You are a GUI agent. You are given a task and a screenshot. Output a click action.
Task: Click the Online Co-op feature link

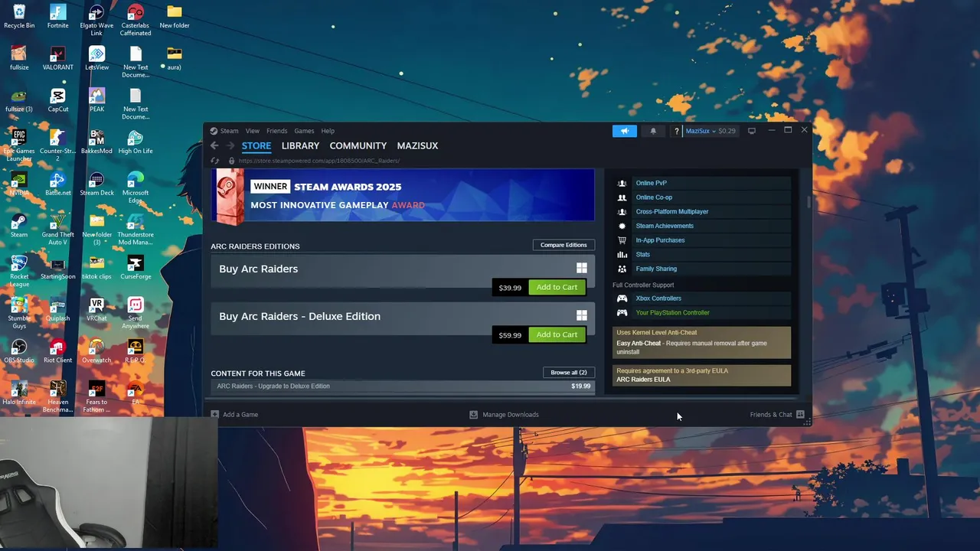[654, 197]
